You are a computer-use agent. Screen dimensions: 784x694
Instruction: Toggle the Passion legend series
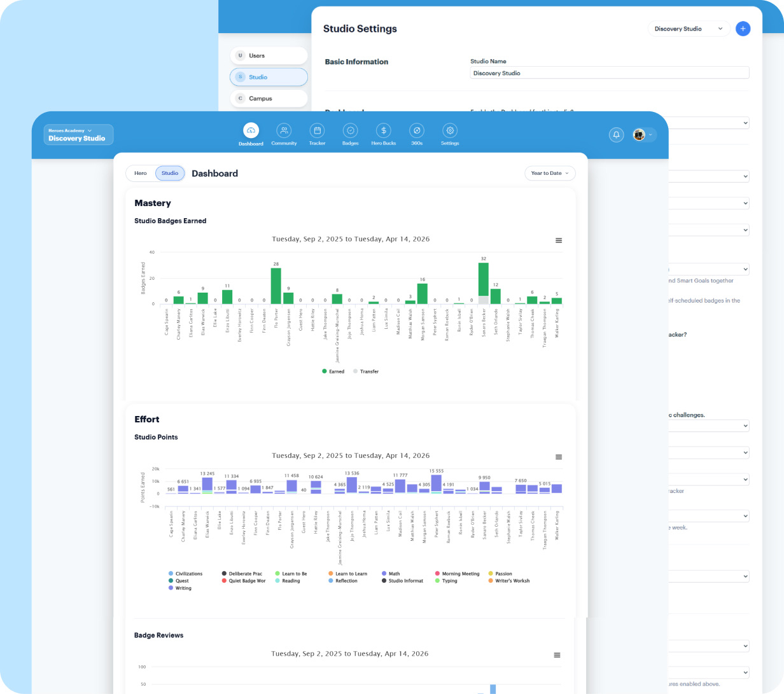point(500,574)
